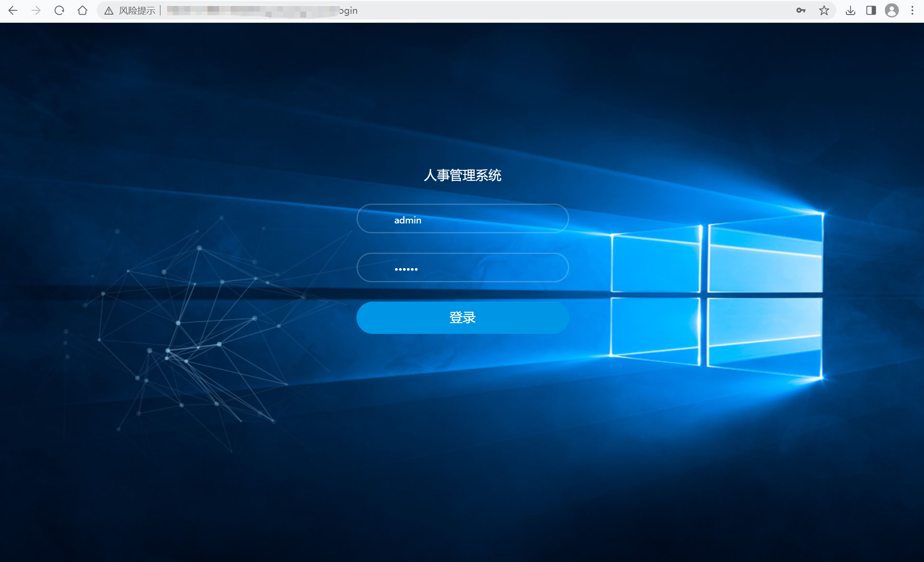Open the saved passwords key icon
Viewport: 924px width, 562px height.
point(801,10)
